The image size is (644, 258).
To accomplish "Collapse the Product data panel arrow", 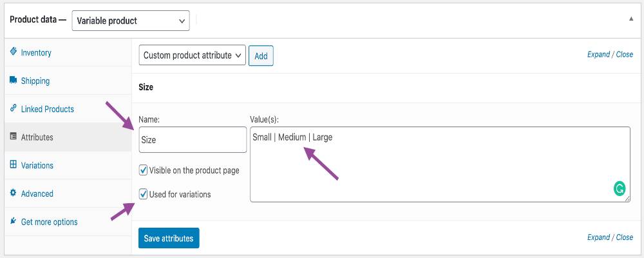I will (x=630, y=19).
